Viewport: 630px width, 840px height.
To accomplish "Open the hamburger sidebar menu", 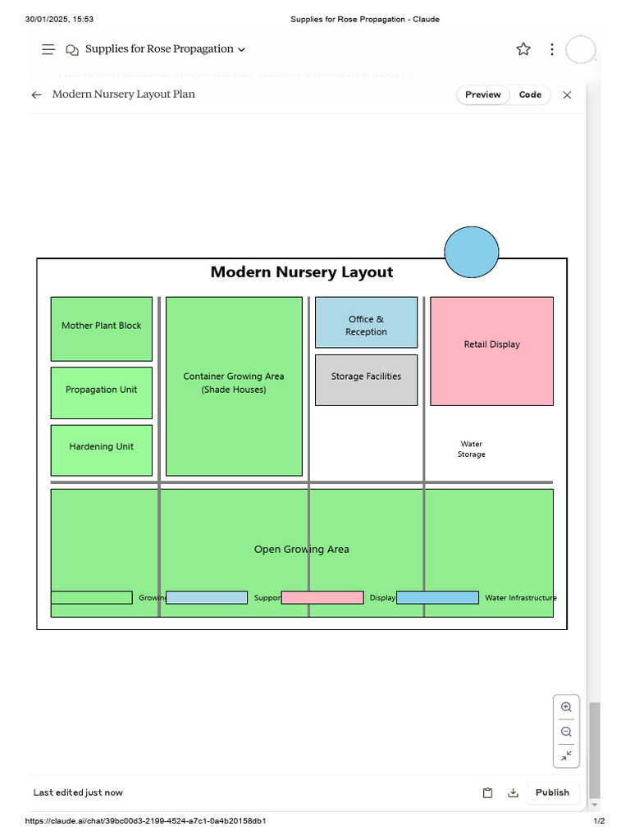I will (48, 49).
